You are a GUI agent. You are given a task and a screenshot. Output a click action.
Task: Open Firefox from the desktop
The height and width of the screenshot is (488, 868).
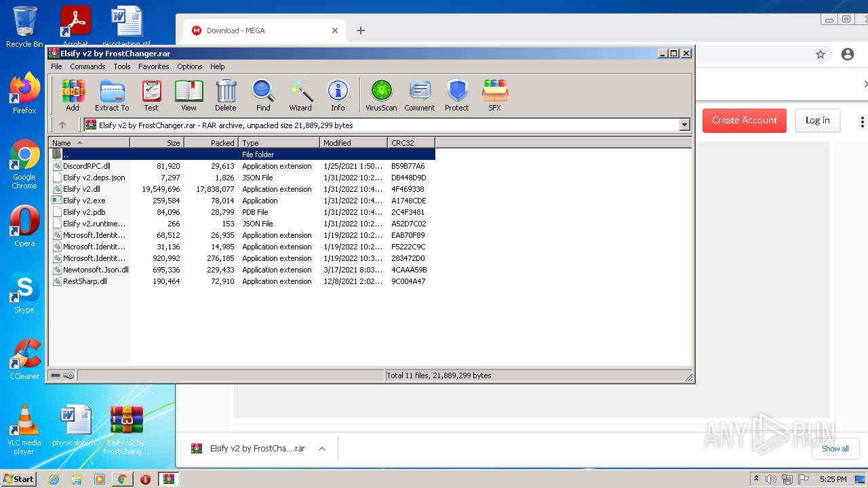24,94
